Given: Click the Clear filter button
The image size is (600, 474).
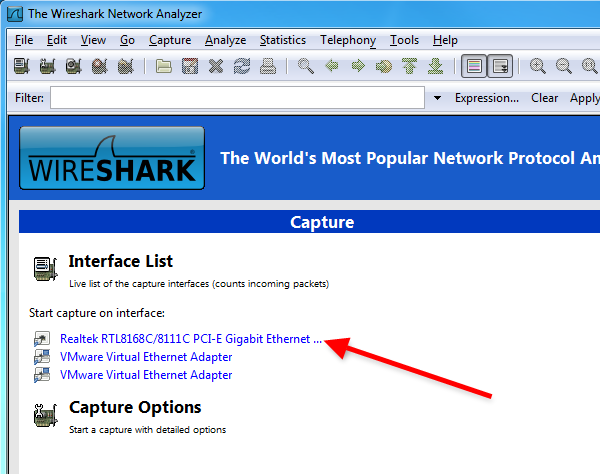Looking at the screenshot, I should (x=544, y=98).
